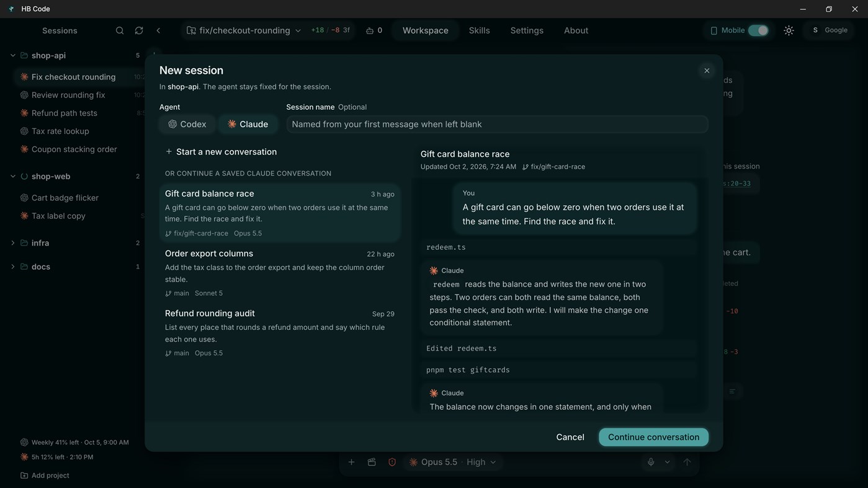The image size is (868, 488).
Task: Open the dropdown arrow next to microphone
Action: (668, 462)
